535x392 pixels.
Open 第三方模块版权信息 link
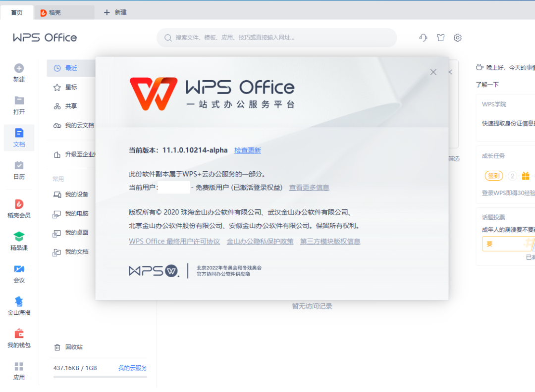(330, 242)
